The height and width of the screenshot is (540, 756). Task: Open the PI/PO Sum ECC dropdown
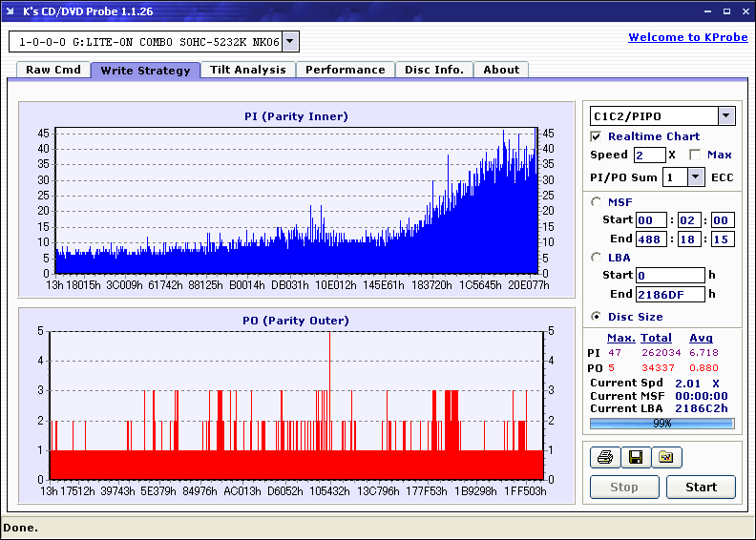point(695,177)
